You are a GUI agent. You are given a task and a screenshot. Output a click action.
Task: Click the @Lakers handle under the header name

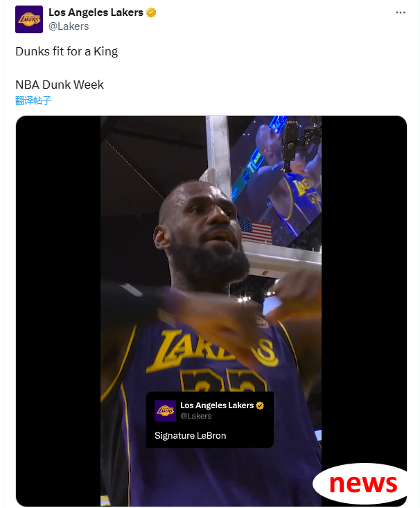(x=69, y=26)
